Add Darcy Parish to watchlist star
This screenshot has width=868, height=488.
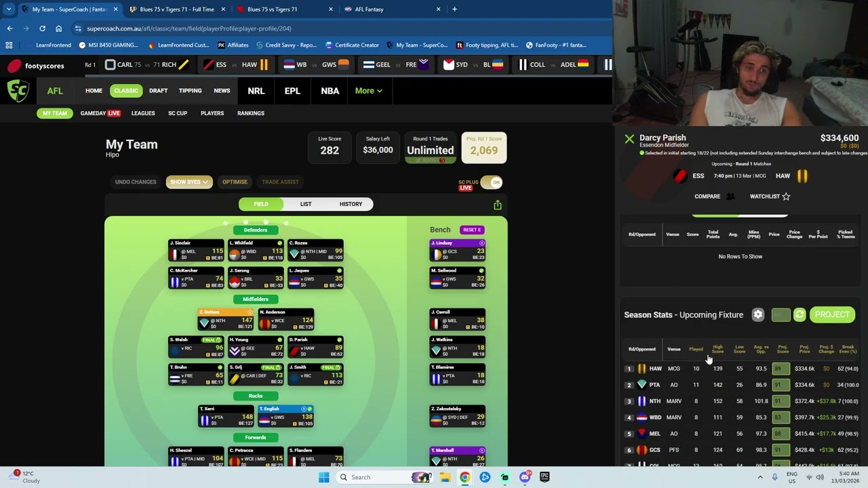786,197
